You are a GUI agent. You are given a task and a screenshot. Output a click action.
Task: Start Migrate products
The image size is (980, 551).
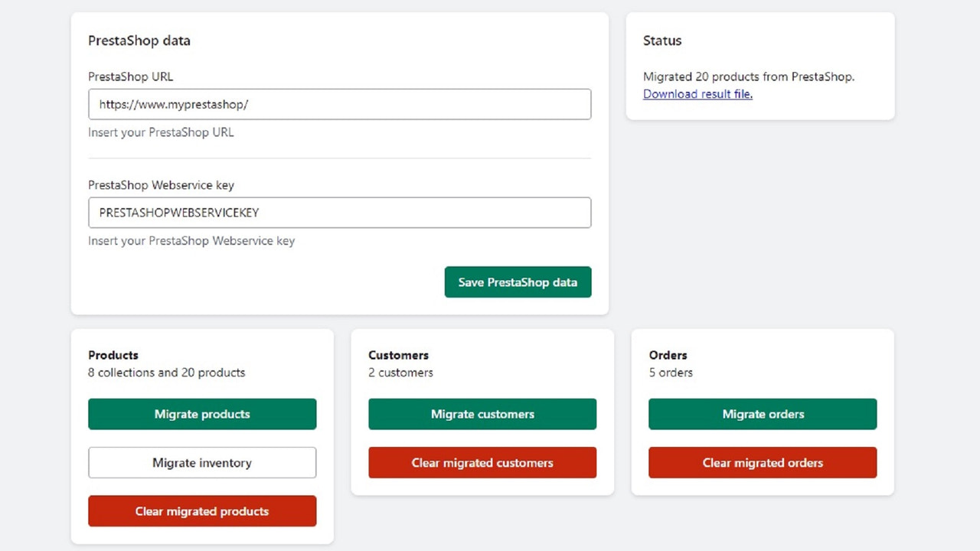click(x=202, y=414)
